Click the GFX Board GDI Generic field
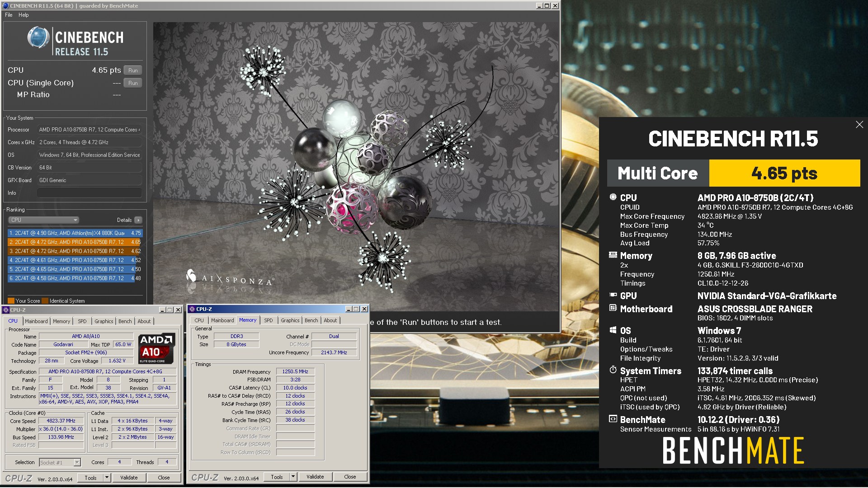 coord(90,180)
